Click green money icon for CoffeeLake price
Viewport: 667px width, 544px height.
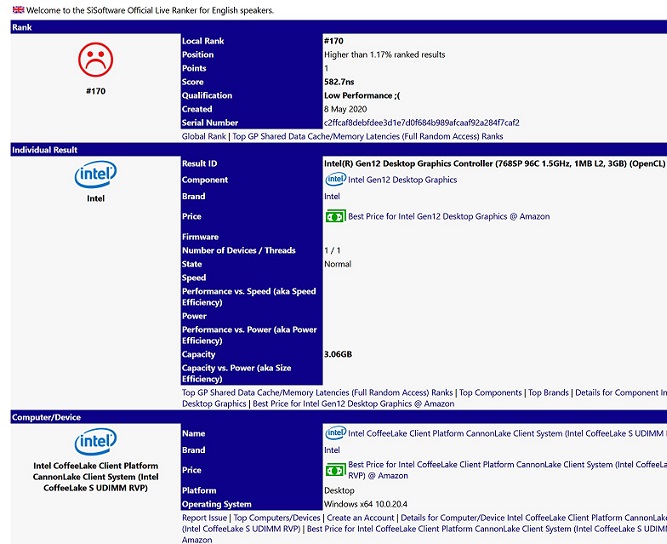(336, 470)
